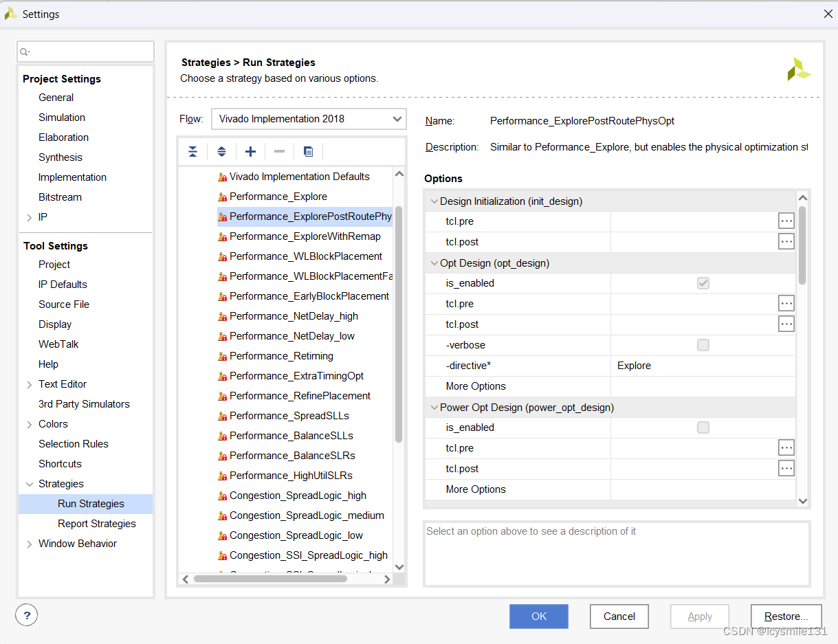Expand the Text Editor tree node
The height and width of the screenshot is (644, 838).
coord(30,384)
